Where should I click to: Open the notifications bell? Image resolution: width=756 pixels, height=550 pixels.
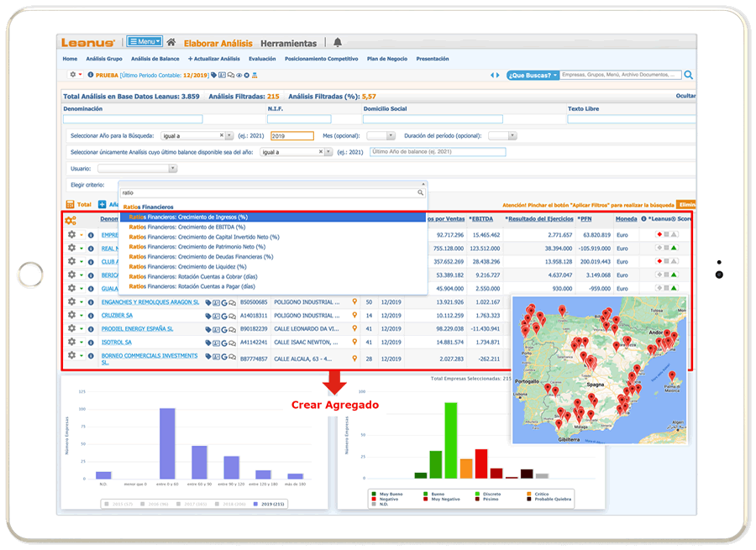tap(338, 43)
